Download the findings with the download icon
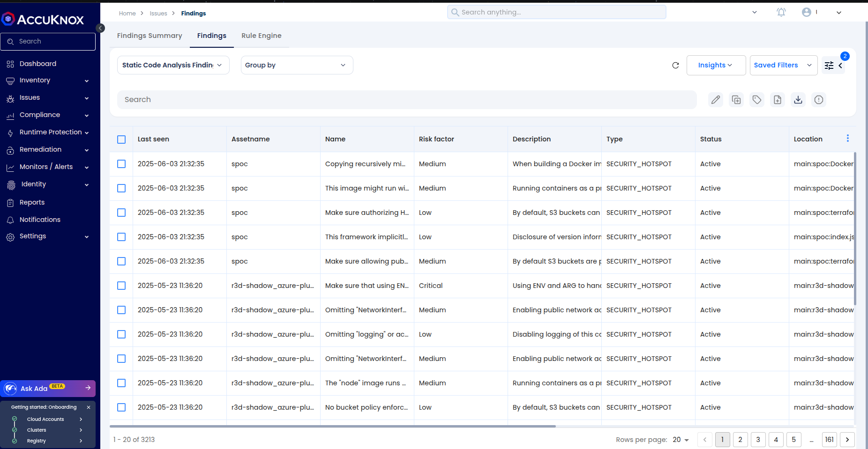The width and height of the screenshot is (868, 449). [x=798, y=100]
